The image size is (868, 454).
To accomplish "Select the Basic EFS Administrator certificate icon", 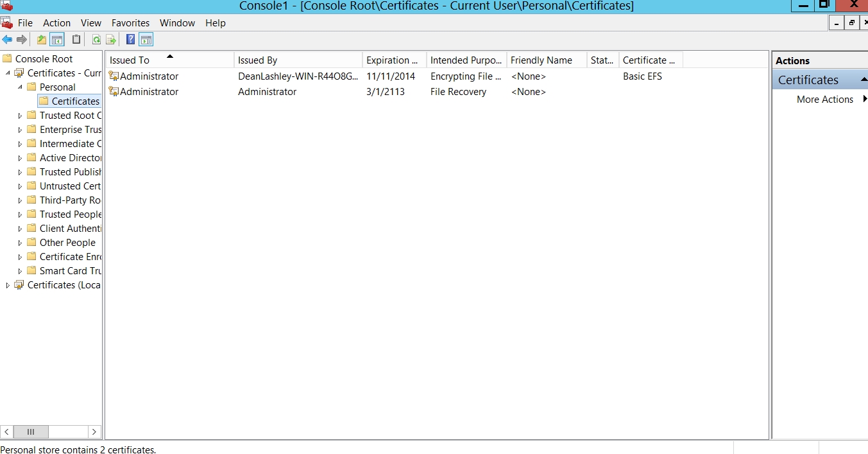I will [114, 76].
